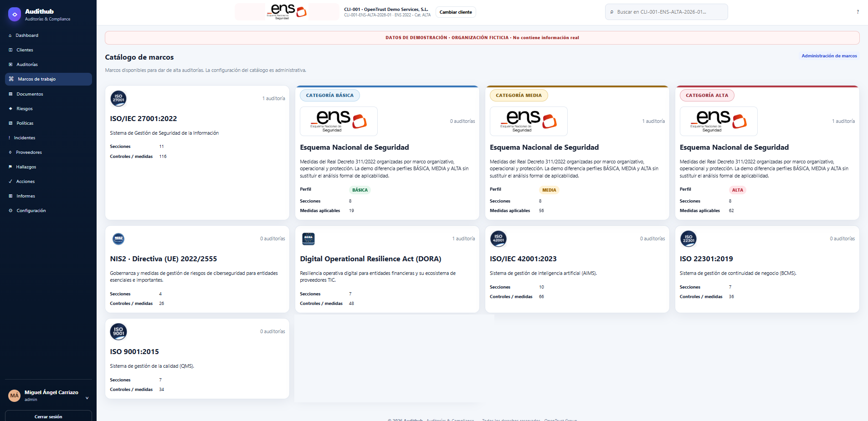Click the ISO 22301 badge icon
This screenshot has width=868, height=421.
tap(688, 238)
